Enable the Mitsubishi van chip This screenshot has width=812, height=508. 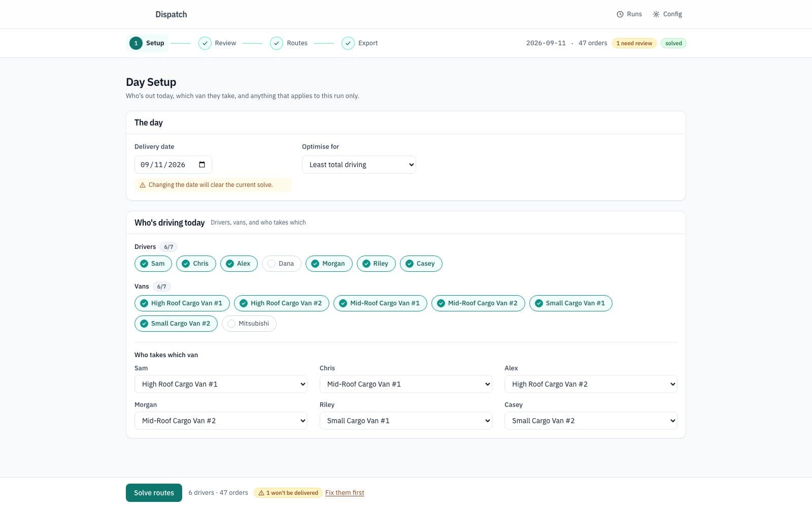pyautogui.click(x=249, y=324)
